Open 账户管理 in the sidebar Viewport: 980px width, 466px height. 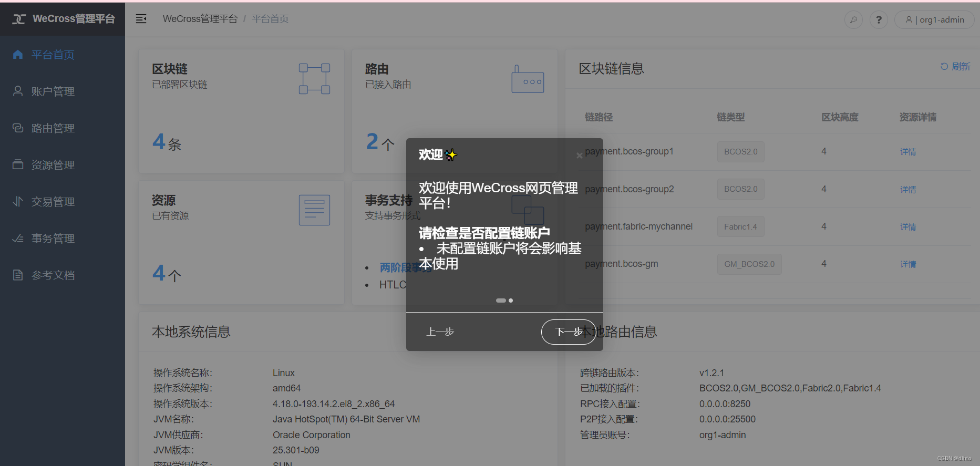coord(53,91)
